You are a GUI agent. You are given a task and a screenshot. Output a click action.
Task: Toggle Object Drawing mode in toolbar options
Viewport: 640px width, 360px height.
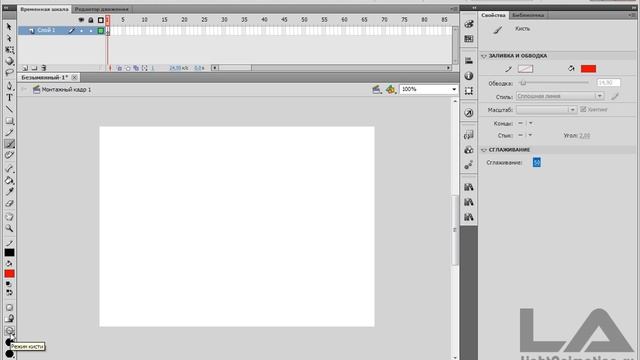pos(9,307)
